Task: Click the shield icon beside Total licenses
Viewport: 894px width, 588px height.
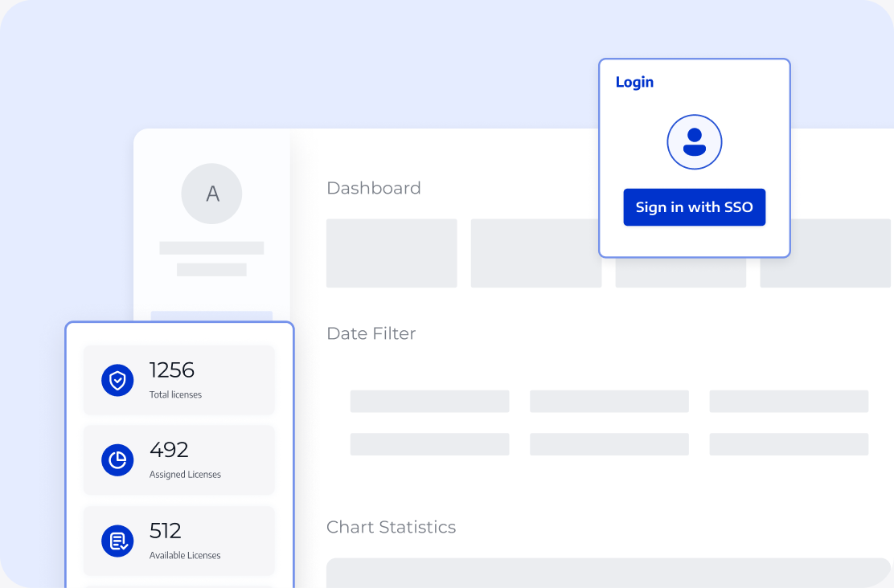Action: tap(117, 380)
